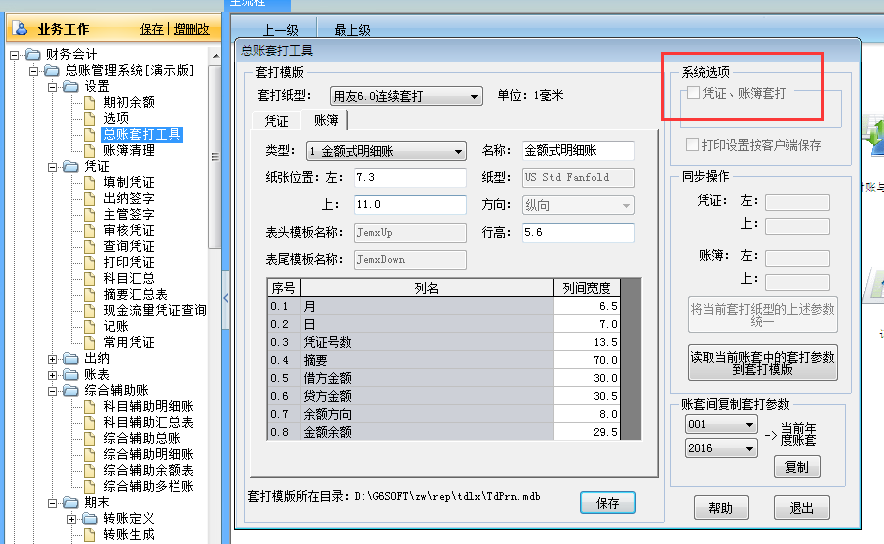Click the 纸张位置 上 input field

point(410,205)
